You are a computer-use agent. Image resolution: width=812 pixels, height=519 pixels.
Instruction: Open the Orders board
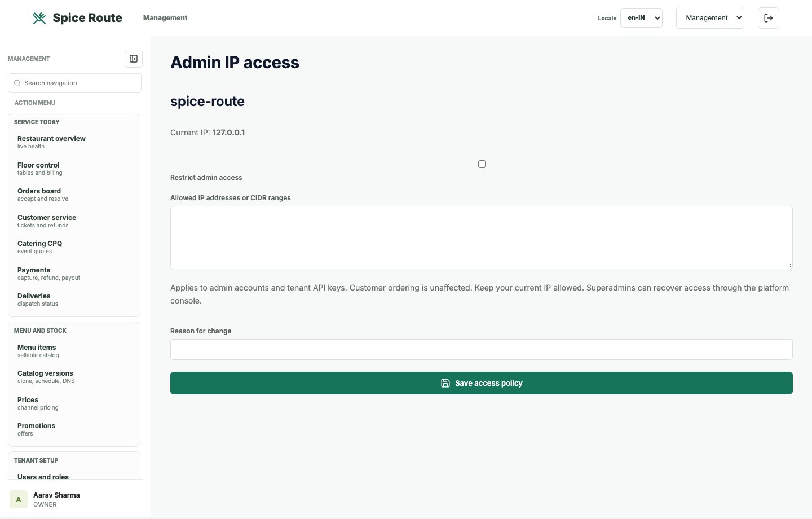[x=74, y=195]
